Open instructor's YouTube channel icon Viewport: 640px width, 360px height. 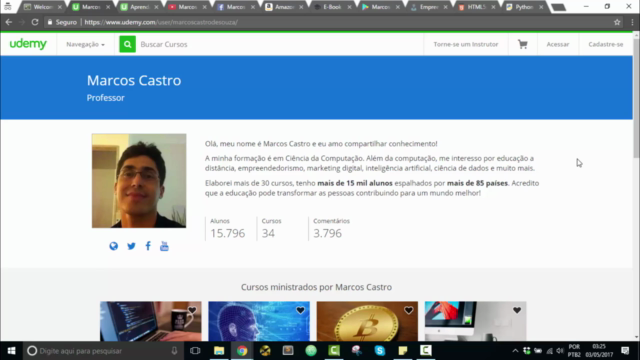point(164,246)
